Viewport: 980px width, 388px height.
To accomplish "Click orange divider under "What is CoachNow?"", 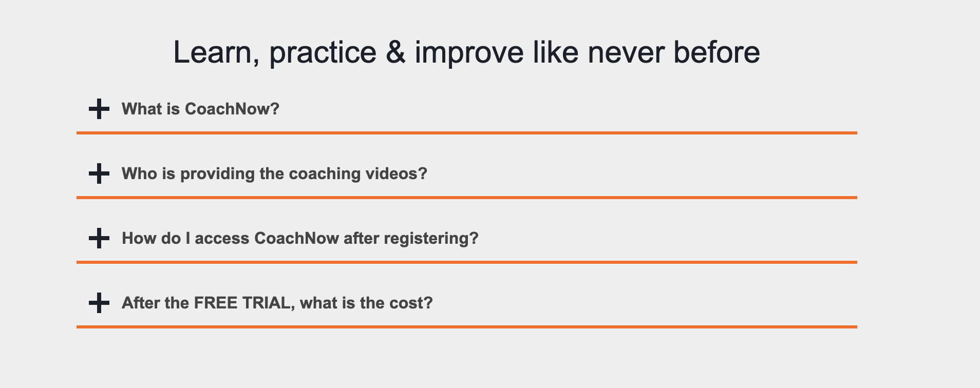I will [466, 133].
